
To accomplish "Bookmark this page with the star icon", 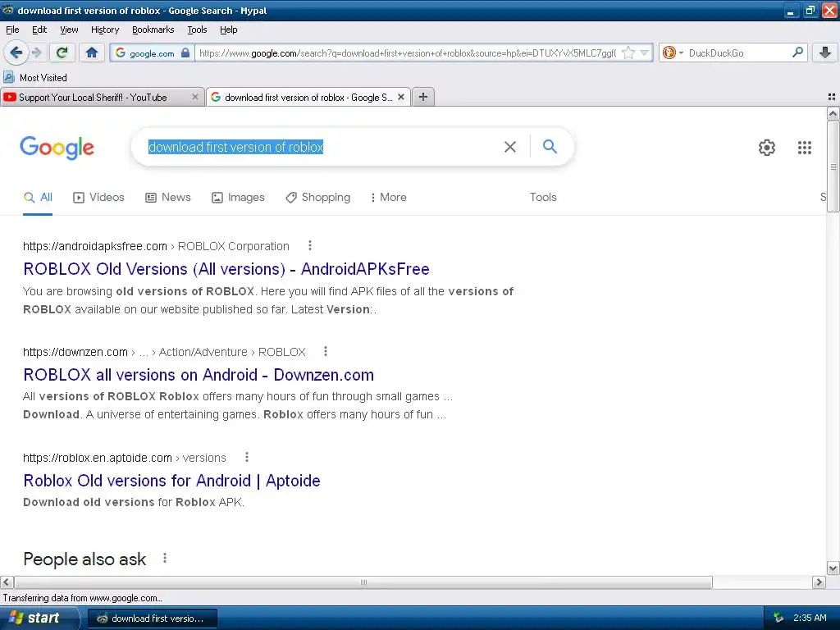I will (628, 52).
